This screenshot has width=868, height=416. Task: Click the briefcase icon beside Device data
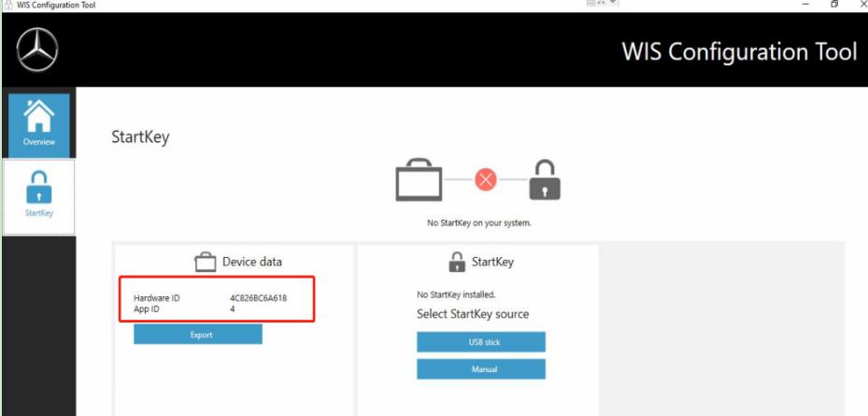(205, 262)
